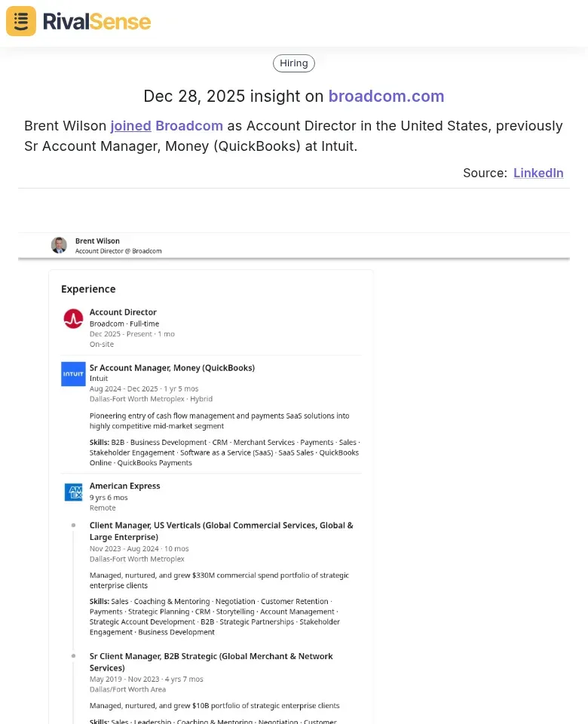Click the Sr Account Manager, Money (QuickBooks) title
Viewport: 588px width, 724px height.
(172, 367)
